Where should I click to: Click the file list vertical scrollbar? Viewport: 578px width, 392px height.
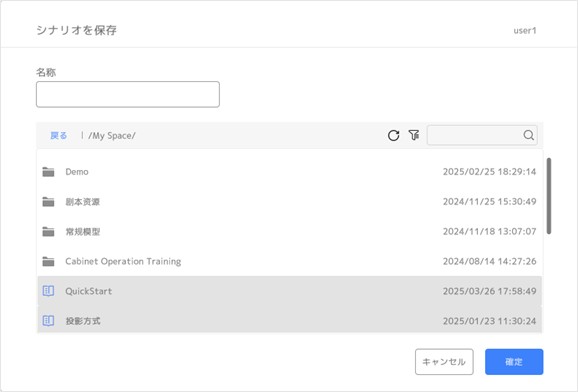[x=549, y=196]
